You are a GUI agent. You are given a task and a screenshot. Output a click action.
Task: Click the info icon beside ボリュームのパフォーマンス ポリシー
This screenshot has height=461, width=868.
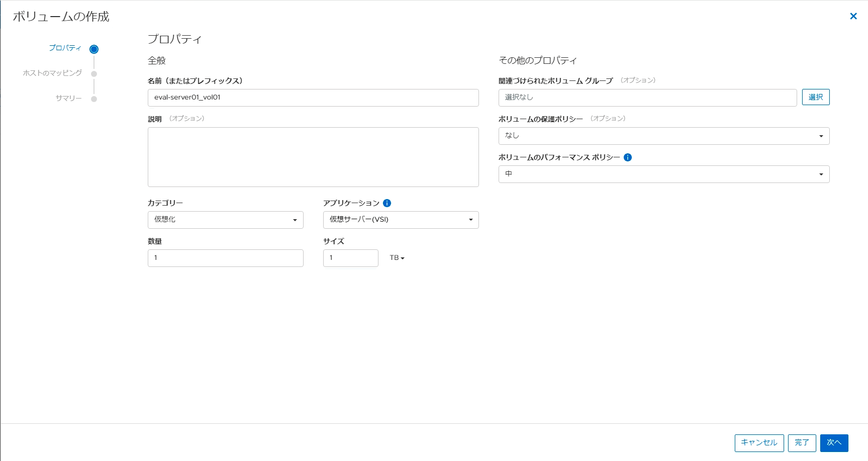627,157
